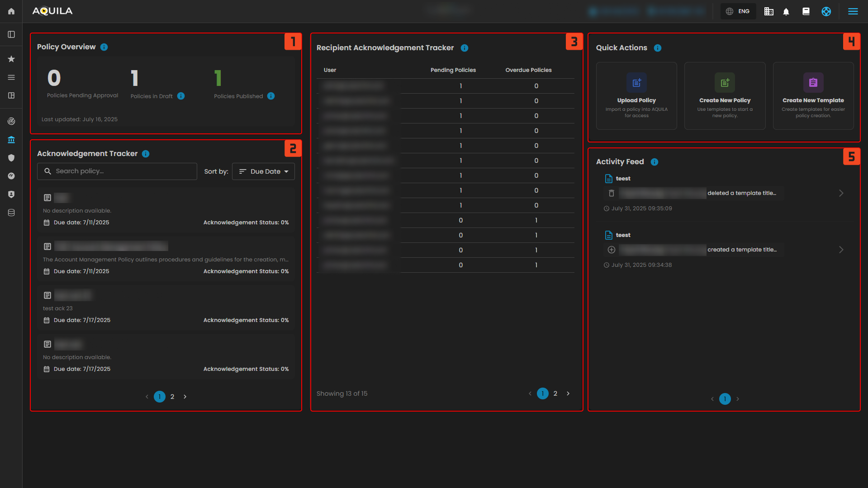Open the hamburger menu at top right
Viewport: 868px width, 488px height.
pyautogui.click(x=853, y=12)
